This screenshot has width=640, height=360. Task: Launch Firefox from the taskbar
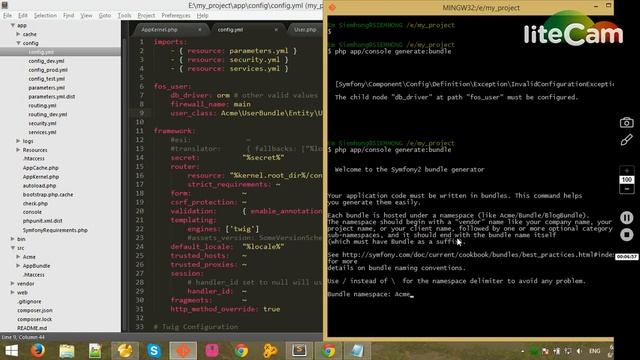tap(38, 351)
